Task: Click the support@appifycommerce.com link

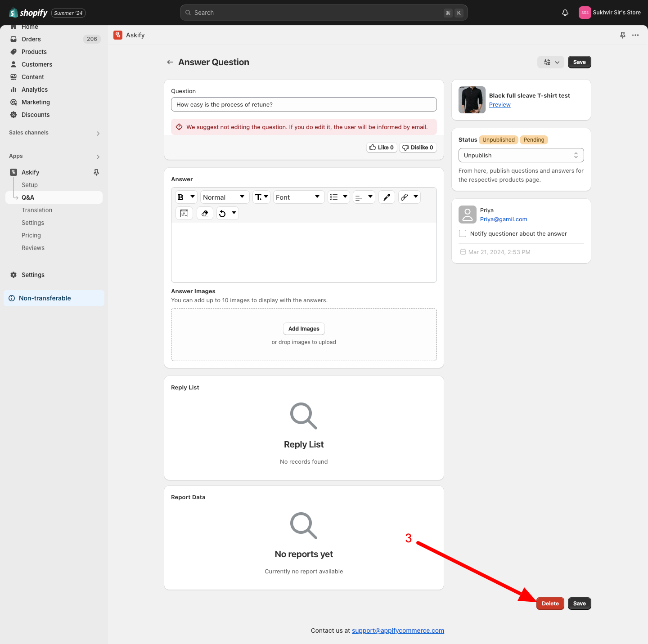Action: pos(398,631)
